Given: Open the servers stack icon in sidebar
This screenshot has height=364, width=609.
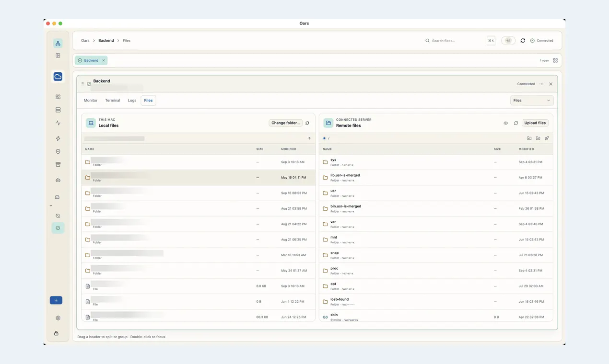Looking at the screenshot, I should point(58,110).
